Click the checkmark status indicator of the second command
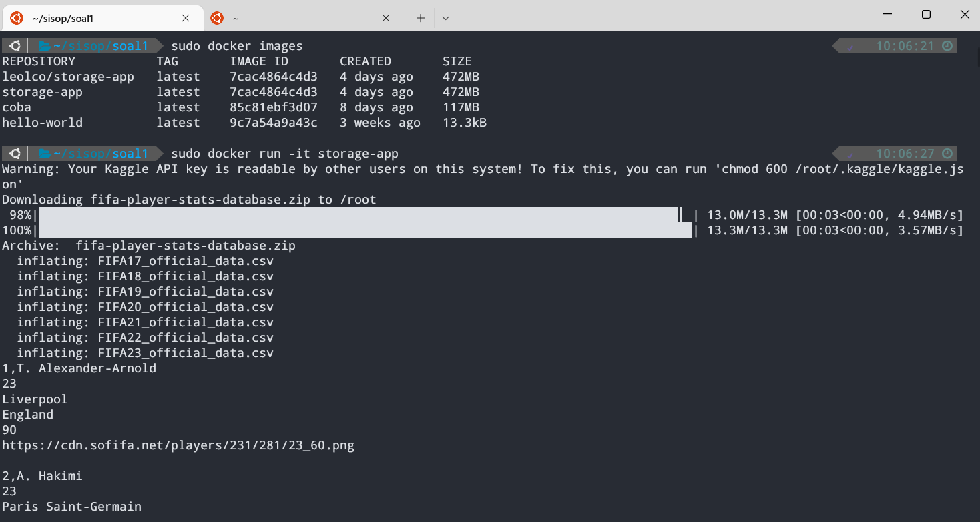 point(849,153)
